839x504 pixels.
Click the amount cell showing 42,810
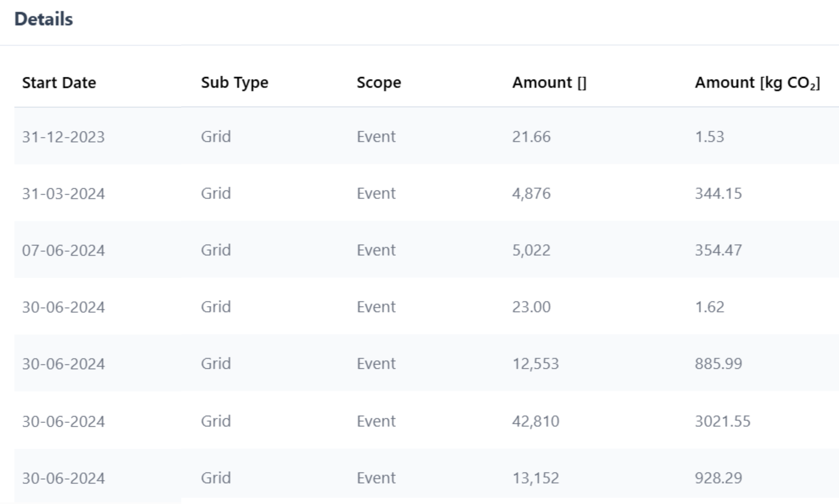coord(535,421)
